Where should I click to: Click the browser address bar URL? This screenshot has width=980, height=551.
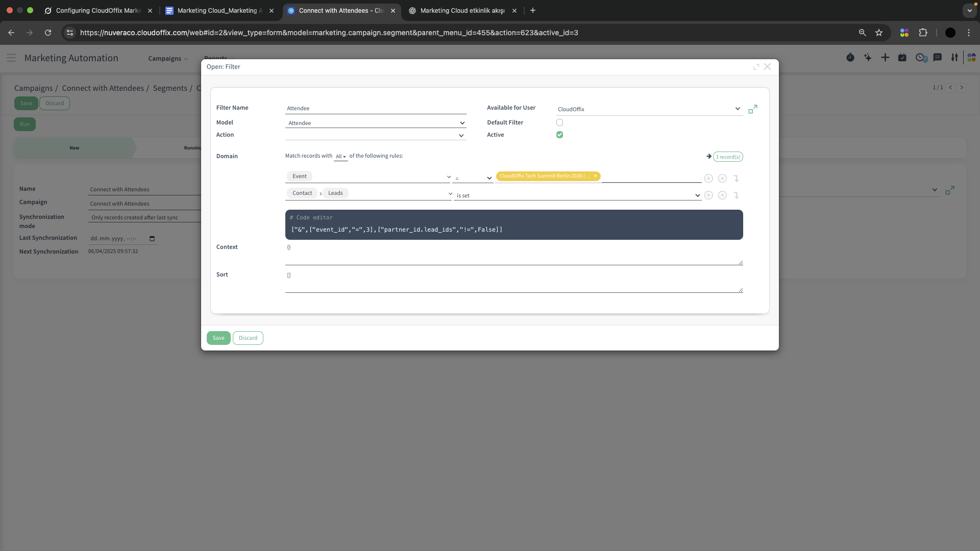pyautogui.click(x=329, y=33)
